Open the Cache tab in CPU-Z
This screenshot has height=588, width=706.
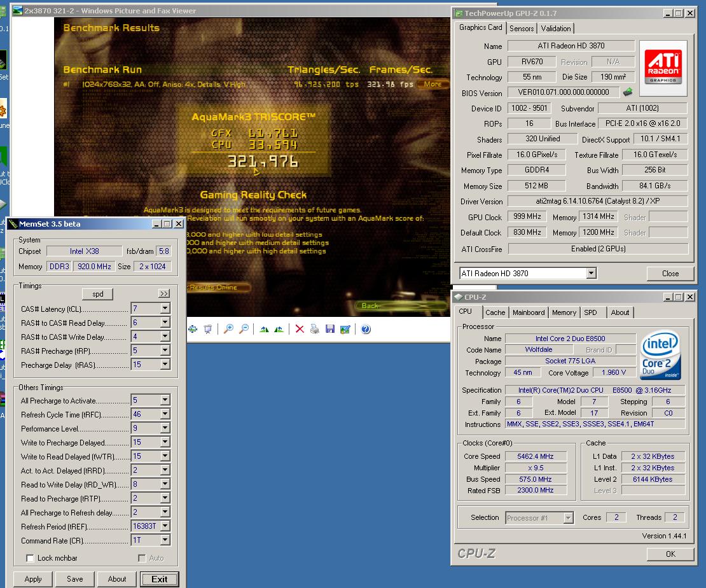point(495,312)
